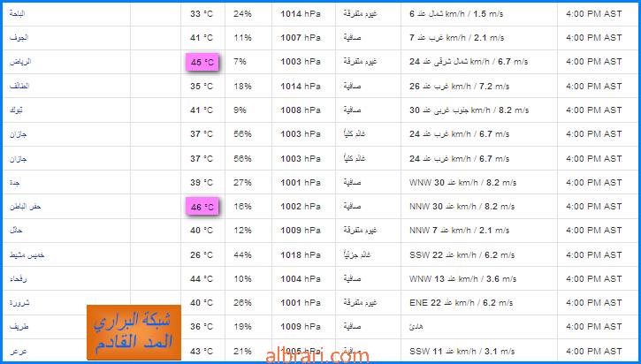641x364 pixels.
Task: Select the 24% humidity value
Action: tap(242, 13)
